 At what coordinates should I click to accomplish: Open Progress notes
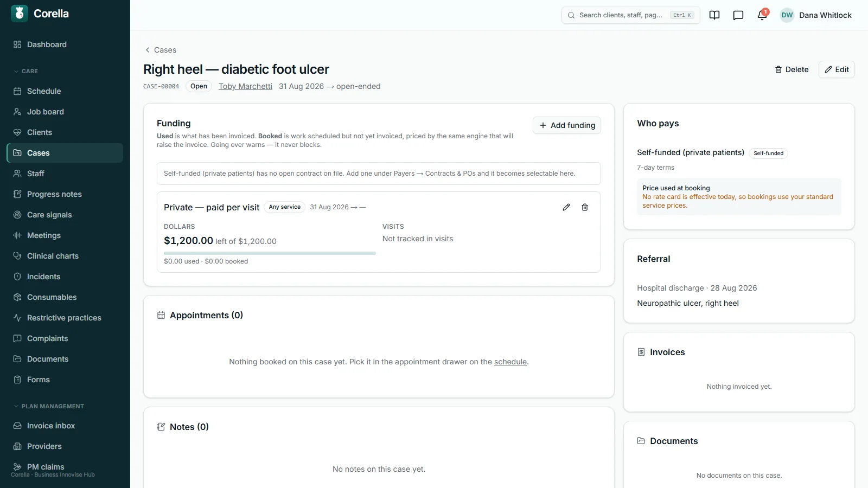click(x=65, y=194)
